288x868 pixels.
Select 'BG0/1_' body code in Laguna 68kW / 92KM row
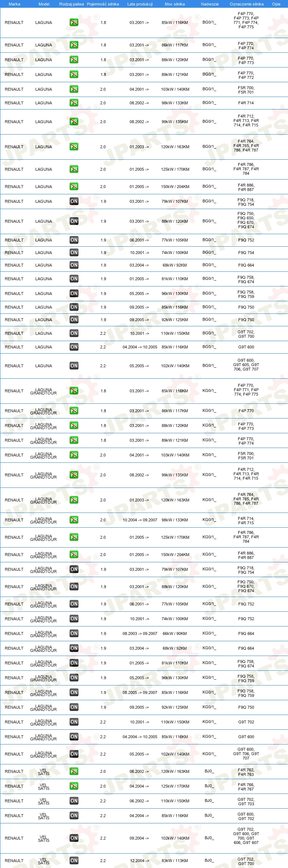209,265
